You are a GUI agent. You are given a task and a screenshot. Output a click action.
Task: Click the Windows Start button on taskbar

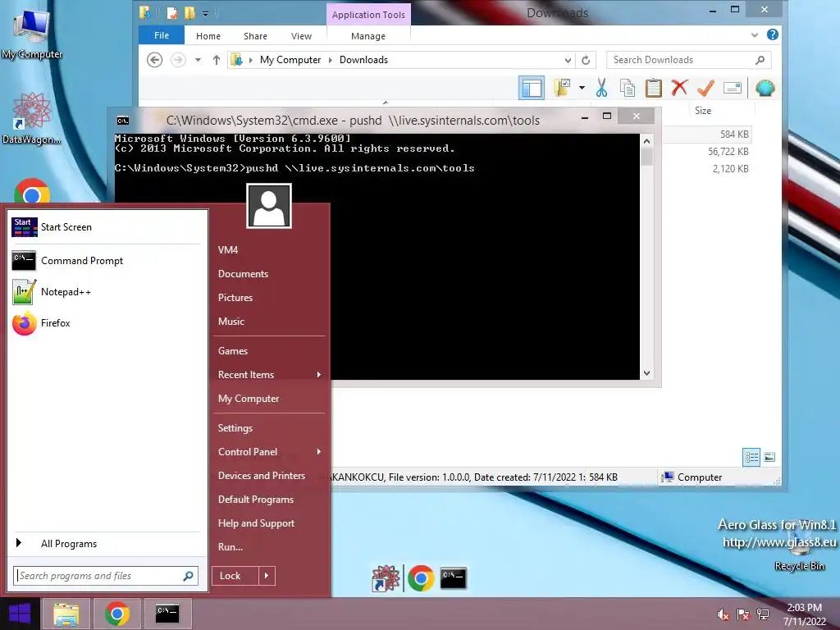tap(20, 614)
